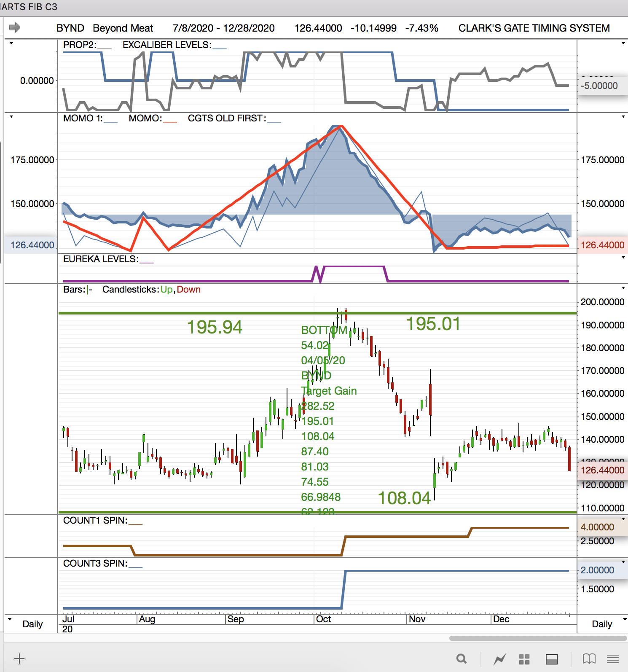Click blue 126.44000 tag on left axis
Image resolution: width=628 pixels, height=672 pixels.
(x=30, y=245)
